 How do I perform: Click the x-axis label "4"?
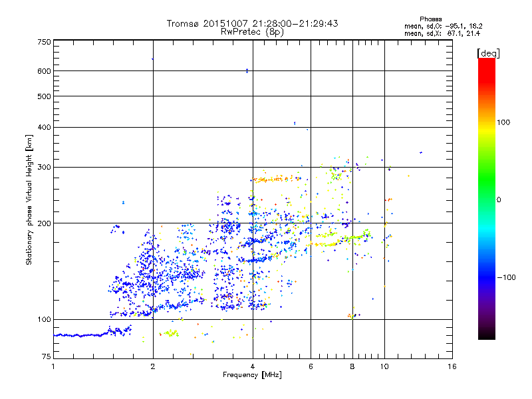(x=253, y=366)
